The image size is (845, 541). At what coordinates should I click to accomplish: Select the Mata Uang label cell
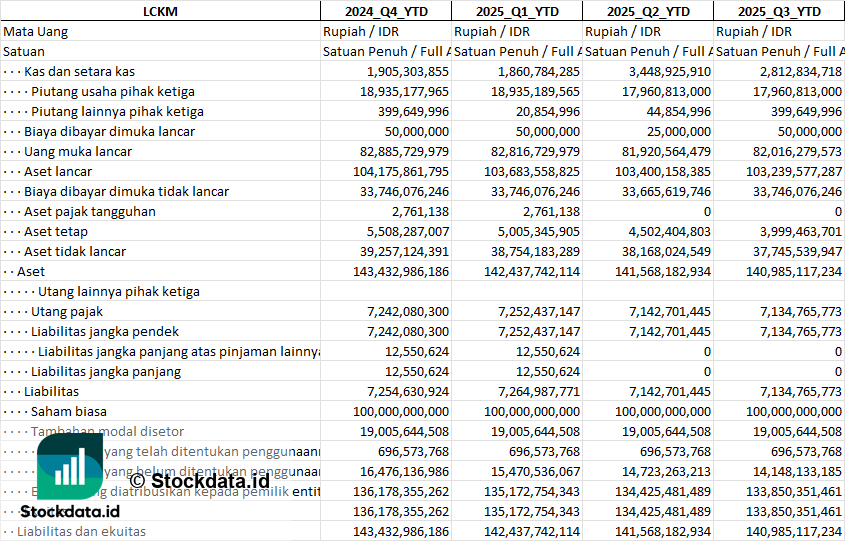[x=36, y=31]
